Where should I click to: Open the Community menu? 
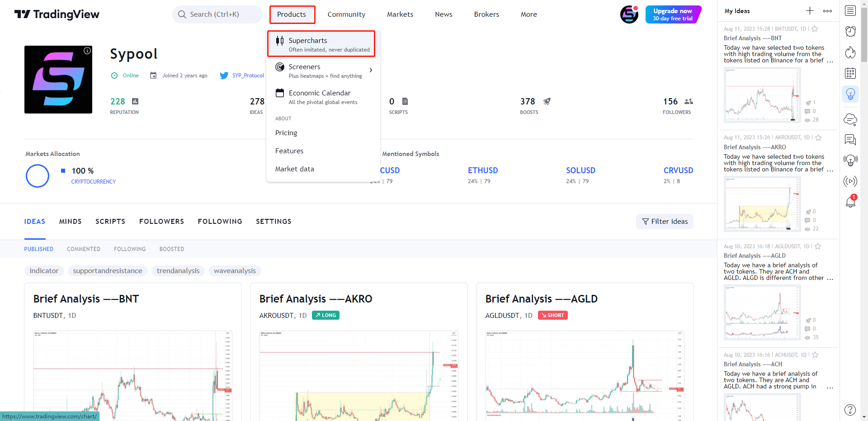[346, 14]
